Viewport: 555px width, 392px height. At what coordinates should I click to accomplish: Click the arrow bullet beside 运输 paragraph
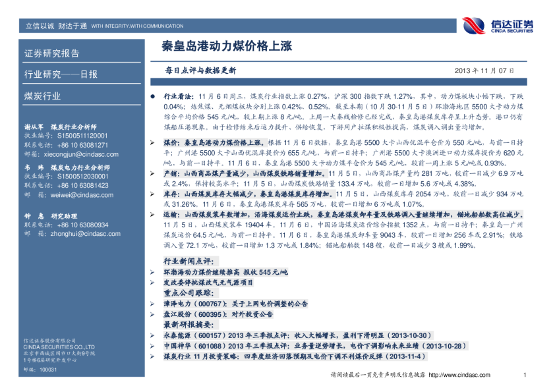153,215
